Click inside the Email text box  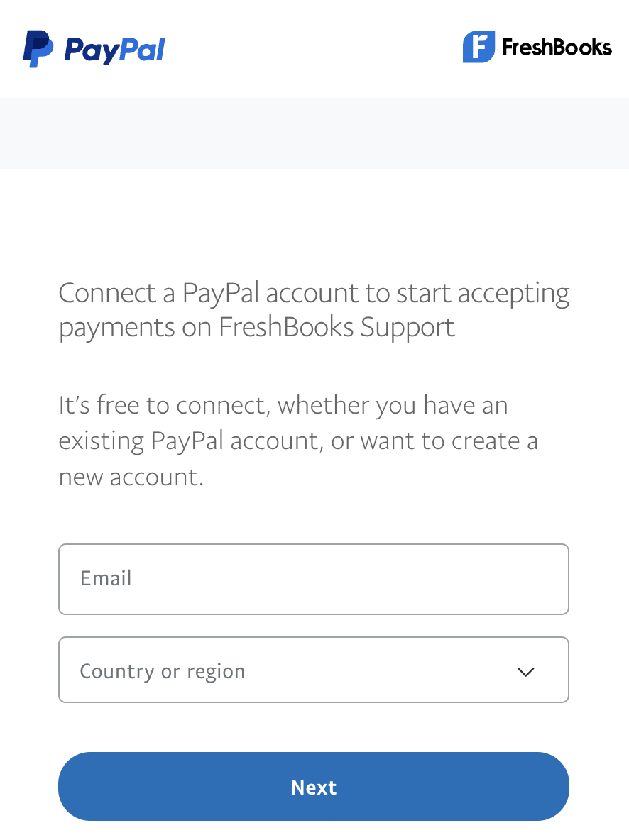[314, 579]
